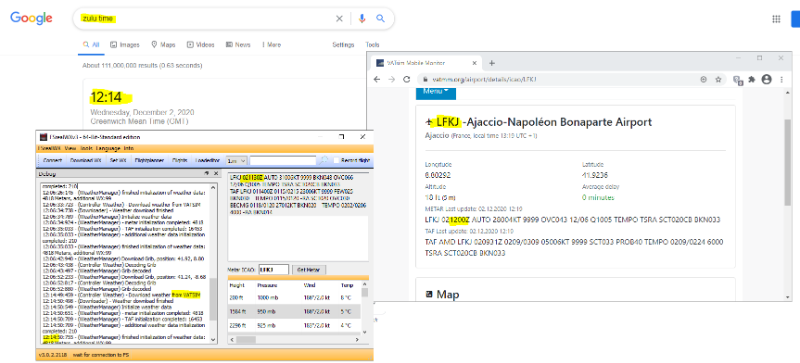This screenshot has width=800, height=363.
Task: Click the Google logo
Action: (31, 18)
